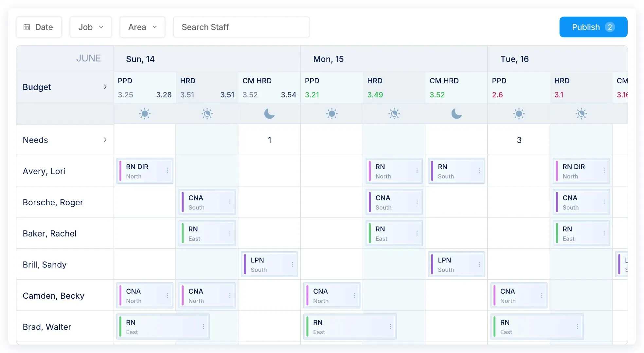Click the moon icon for Sunday's CM HRD shift
The image size is (644, 353).
(269, 114)
